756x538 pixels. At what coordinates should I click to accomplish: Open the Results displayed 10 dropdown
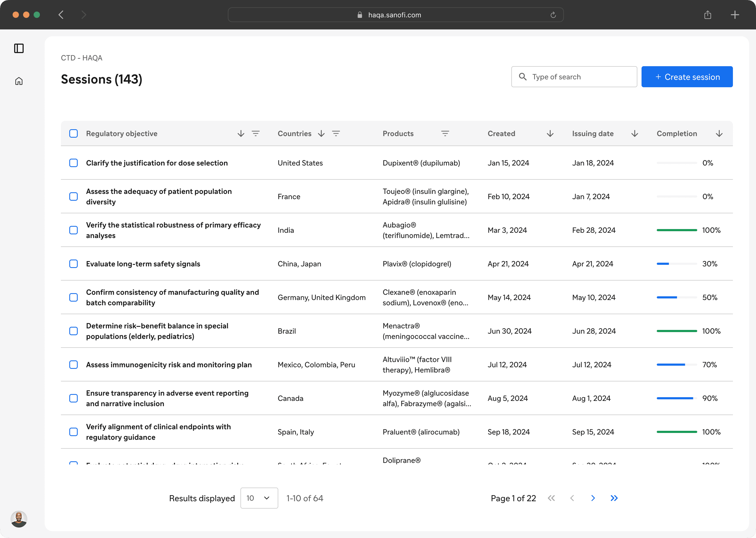point(259,498)
